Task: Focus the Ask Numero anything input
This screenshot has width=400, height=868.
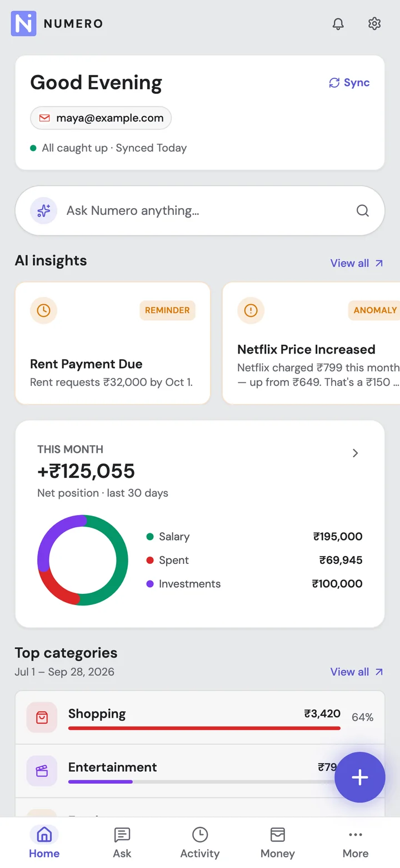Action: pos(200,211)
